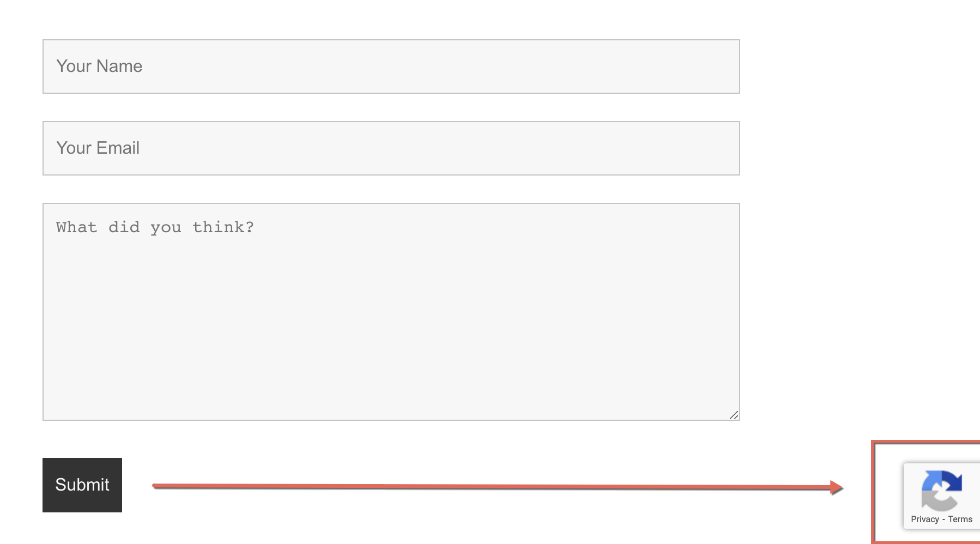View reCAPTCHA Privacy policy
980x544 pixels.
924,519
